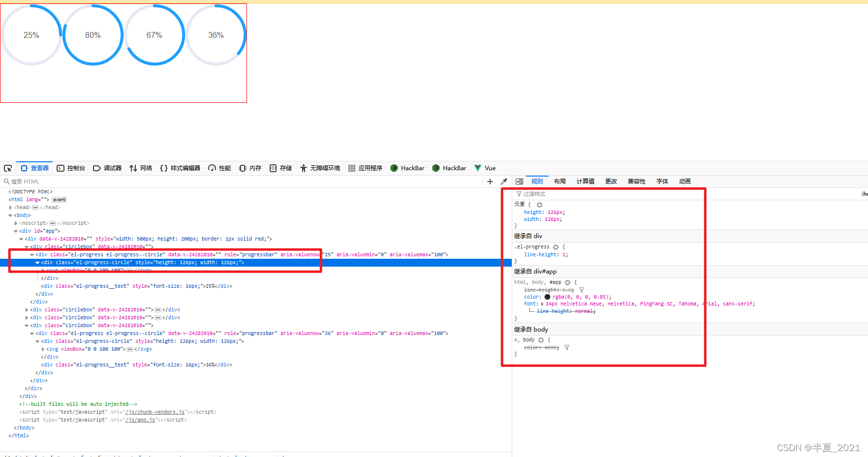Collapse the progressbar div with aria-valuenow 25
The width and height of the screenshot is (868, 457).
pyautogui.click(x=32, y=255)
